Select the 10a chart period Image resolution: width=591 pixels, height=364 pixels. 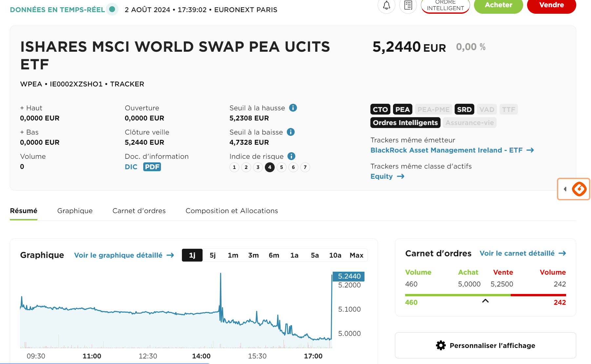pos(335,255)
